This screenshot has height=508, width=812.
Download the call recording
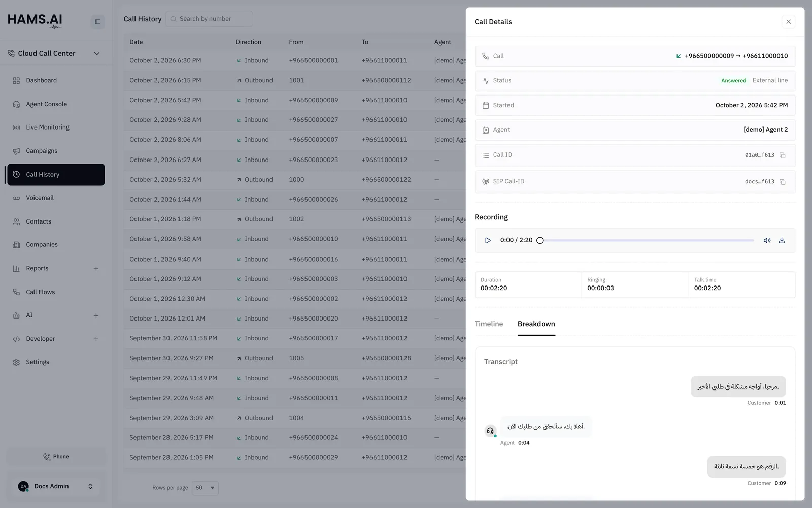click(x=782, y=240)
